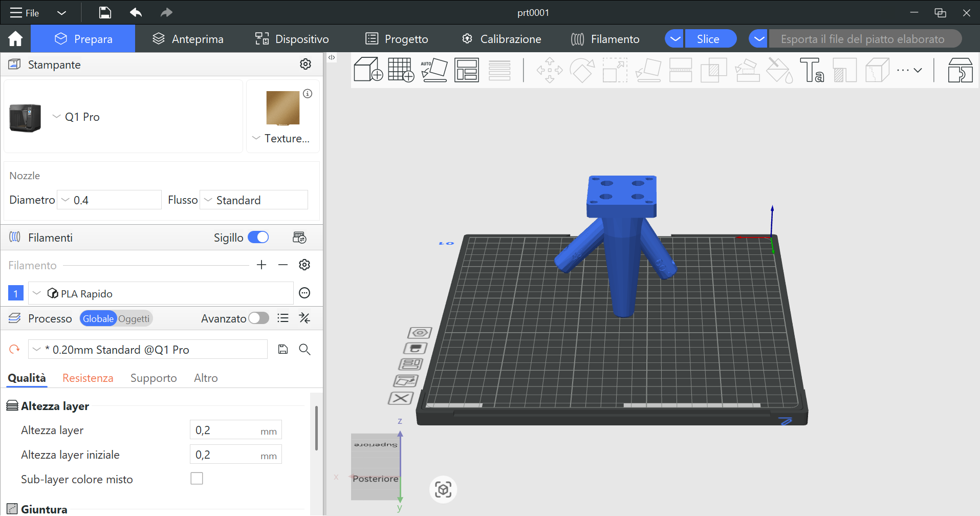Open the Slice options dropdown arrow
This screenshot has width=980, height=516.
(675, 39)
